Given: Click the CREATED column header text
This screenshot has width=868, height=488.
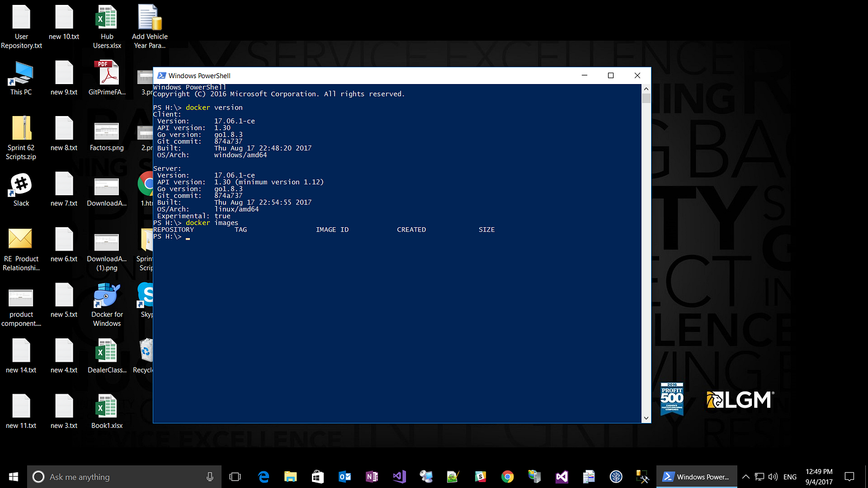Looking at the screenshot, I should (x=411, y=230).
